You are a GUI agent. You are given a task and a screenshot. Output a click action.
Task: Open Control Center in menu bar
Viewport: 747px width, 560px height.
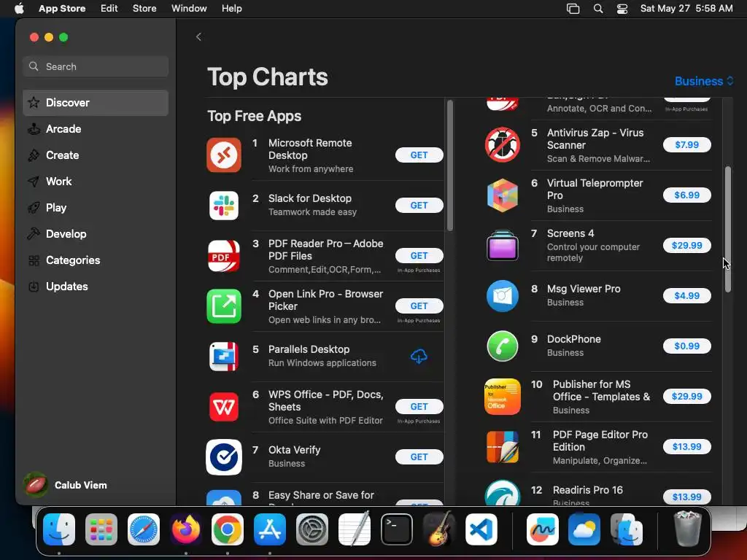point(622,9)
